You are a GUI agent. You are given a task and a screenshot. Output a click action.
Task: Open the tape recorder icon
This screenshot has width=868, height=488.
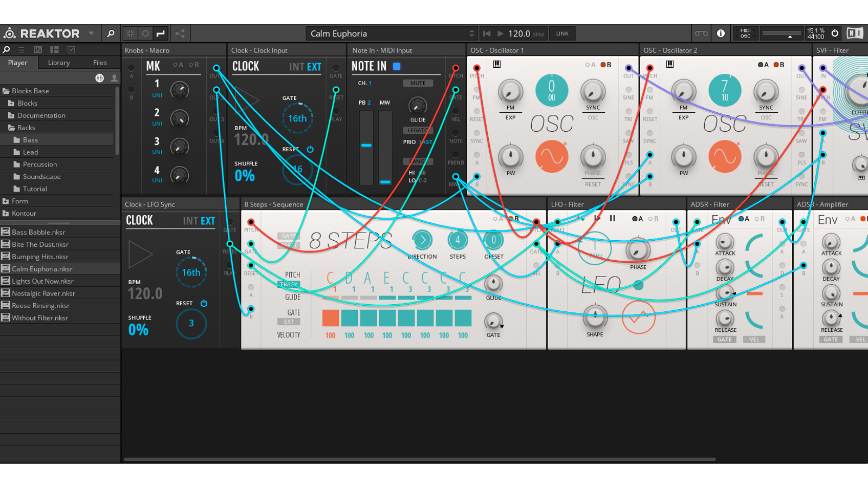[701, 34]
